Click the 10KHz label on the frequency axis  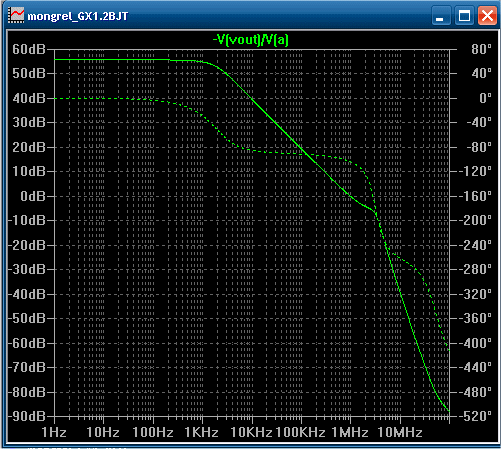point(251,433)
